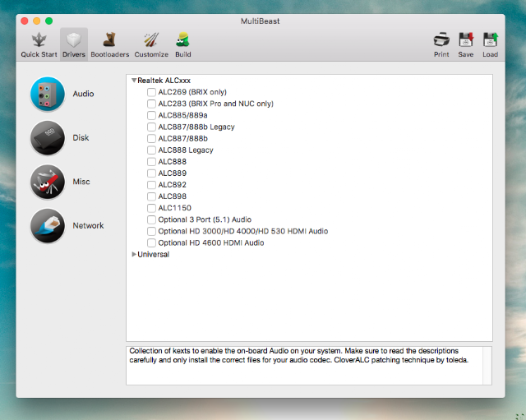Expand the Universal disclosure triangle
The width and height of the screenshot is (526, 420).
pos(134,254)
